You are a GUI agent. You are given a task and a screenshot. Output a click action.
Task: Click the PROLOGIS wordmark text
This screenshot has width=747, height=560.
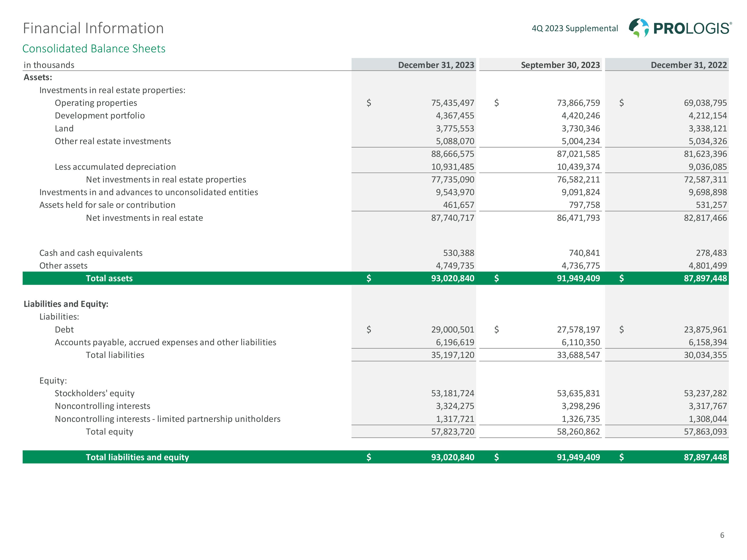click(x=692, y=29)
